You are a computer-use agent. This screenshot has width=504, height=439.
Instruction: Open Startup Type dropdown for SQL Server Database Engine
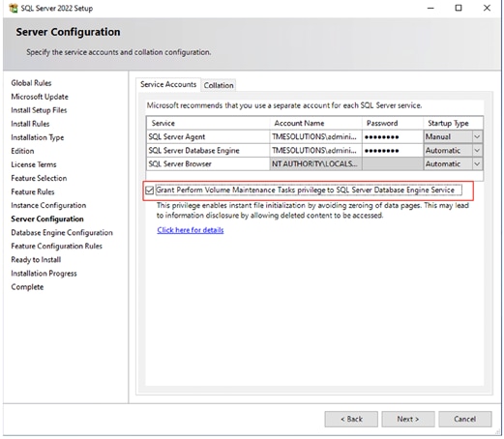click(x=477, y=151)
